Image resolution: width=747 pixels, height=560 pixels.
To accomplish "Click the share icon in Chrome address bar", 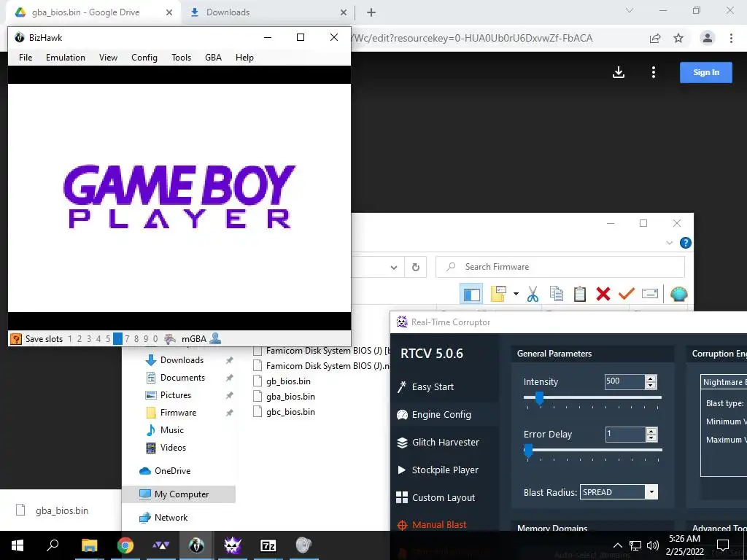I will click(x=655, y=39).
